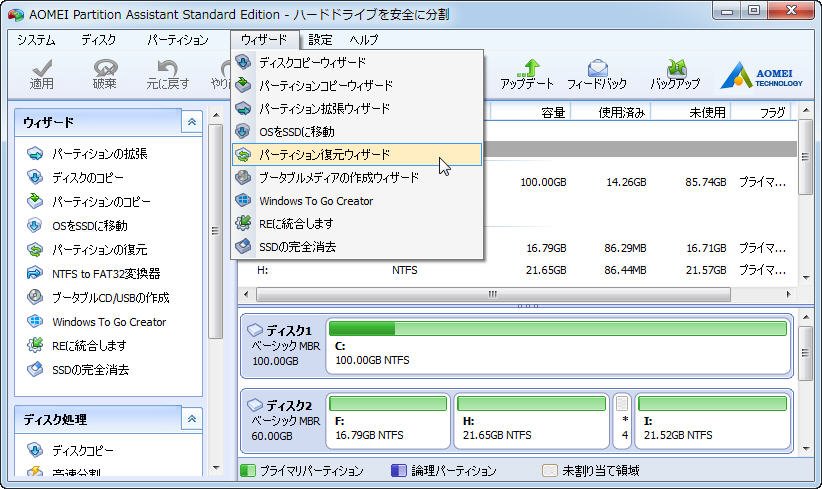Image resolution: width=822 pixels, height=489 pixels.
Task: Select パーティション復元ウィザード menu entry
Action: [x=356, y=155]
